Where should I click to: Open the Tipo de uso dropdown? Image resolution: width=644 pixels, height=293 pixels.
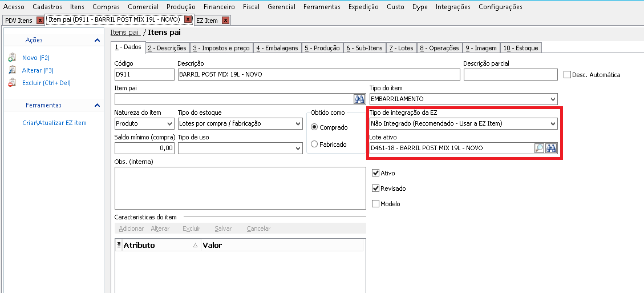[298, 148]
